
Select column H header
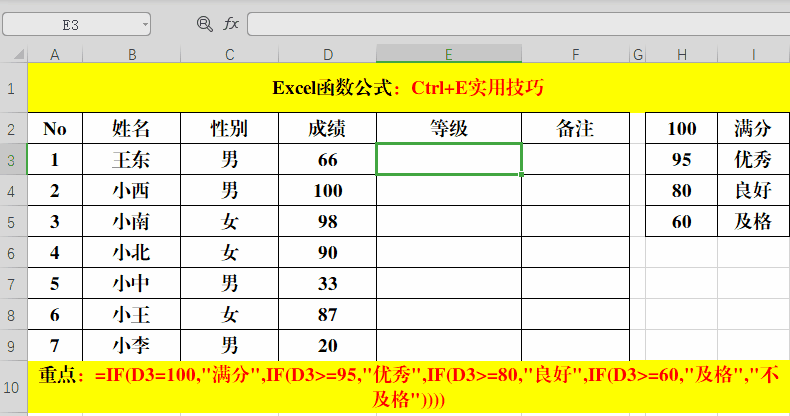tap(682, 54)
